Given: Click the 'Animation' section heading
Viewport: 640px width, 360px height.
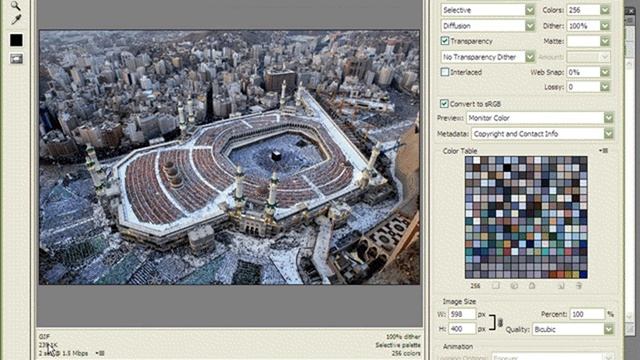Looking at the screenshot, I should pos(458,346).
